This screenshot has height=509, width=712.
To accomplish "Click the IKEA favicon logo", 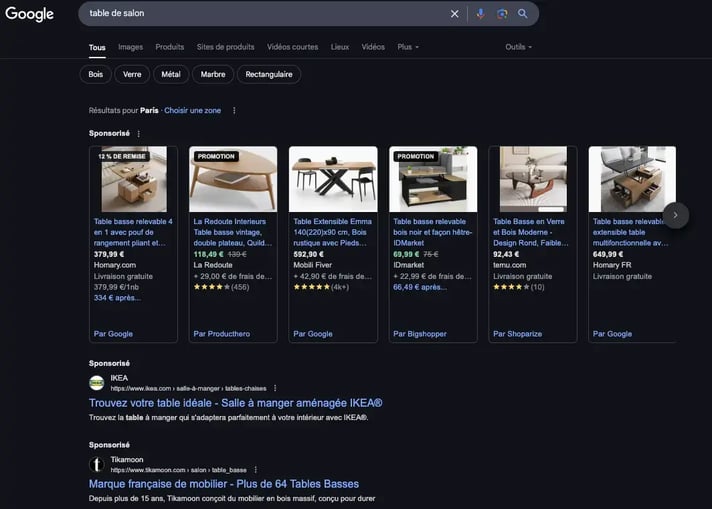I will pyautogui.click(x=96, y=383).
